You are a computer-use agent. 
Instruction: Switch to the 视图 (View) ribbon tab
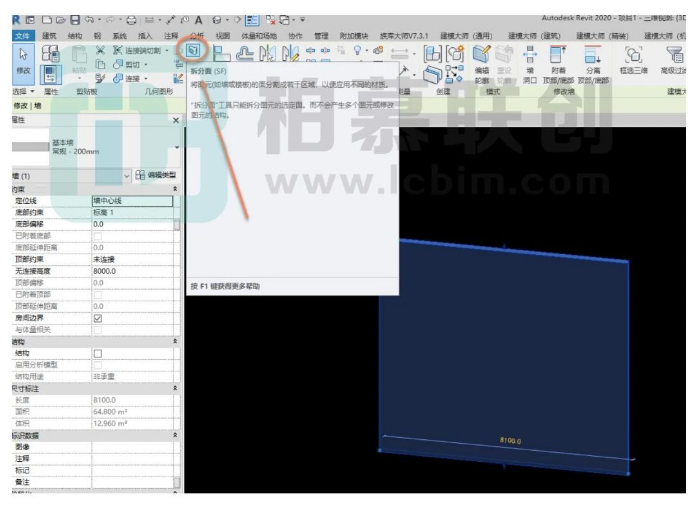pos(223,36)
